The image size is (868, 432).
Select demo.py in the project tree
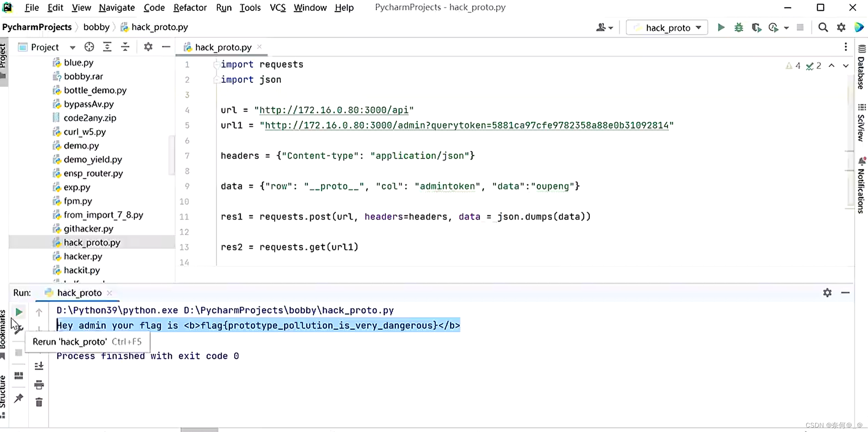(x=81, y=146)
